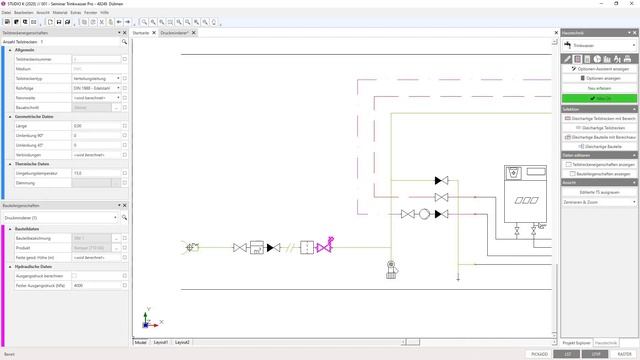
Task: Collapse the Geometrische Daten section
Action: [10, 117]
